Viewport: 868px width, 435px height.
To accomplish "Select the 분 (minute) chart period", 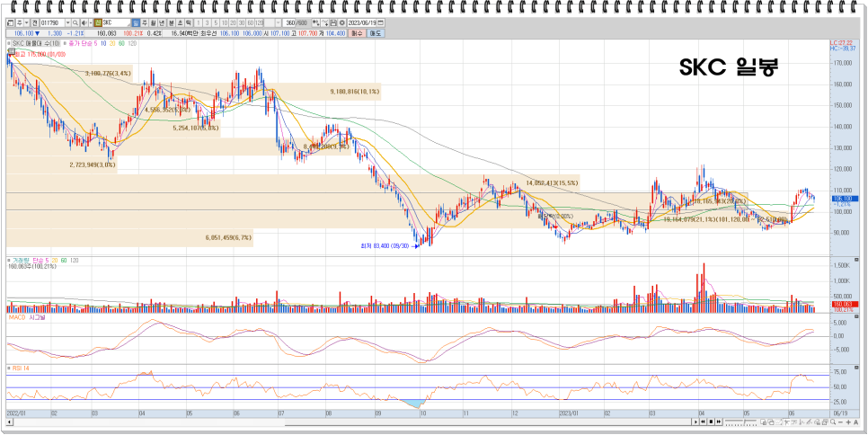I will click(x=172, y=22).
